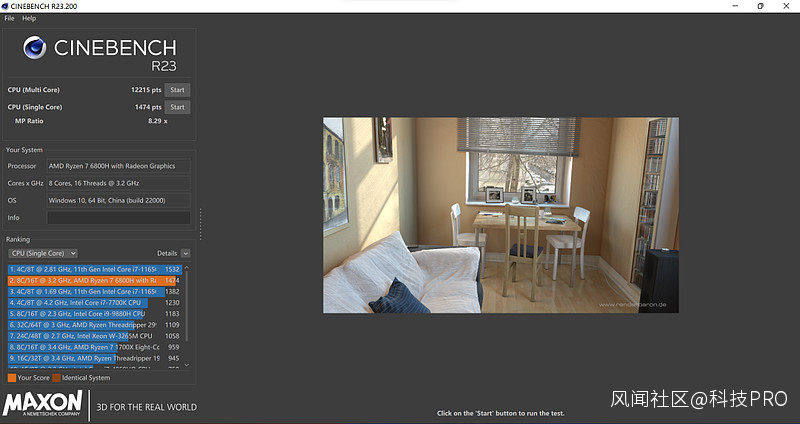The height and width of the screenshot is (424, 800).
Task: Open the Help menu
Action: point(29,18)
